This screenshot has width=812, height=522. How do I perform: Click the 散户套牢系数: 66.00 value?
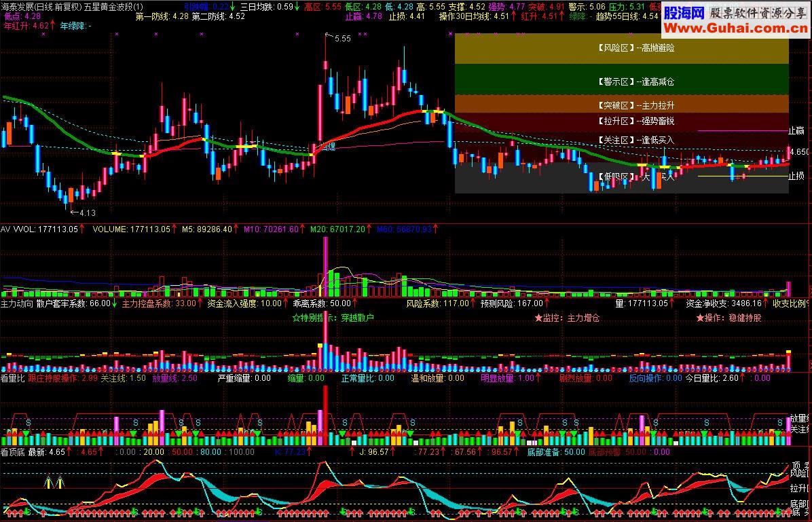click(x=73, y=303)
